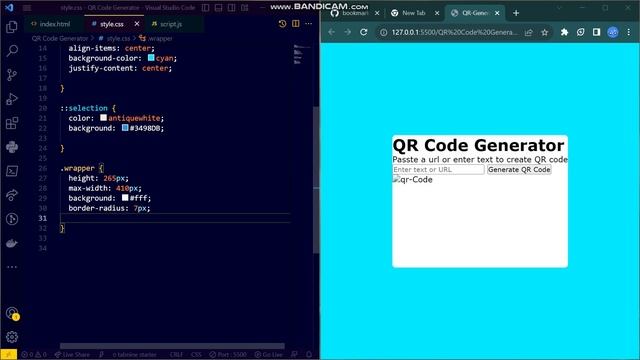The image size is (640, 360).
Task: Go back in the browser
Action: click(x=331, y=32)
